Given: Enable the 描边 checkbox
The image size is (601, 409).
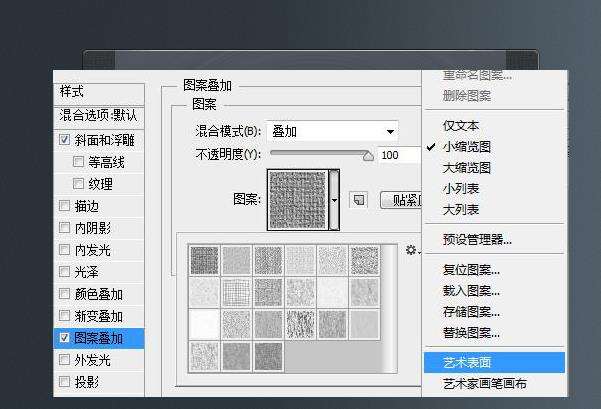Looking at the screenshot, I should coord(65,206).
